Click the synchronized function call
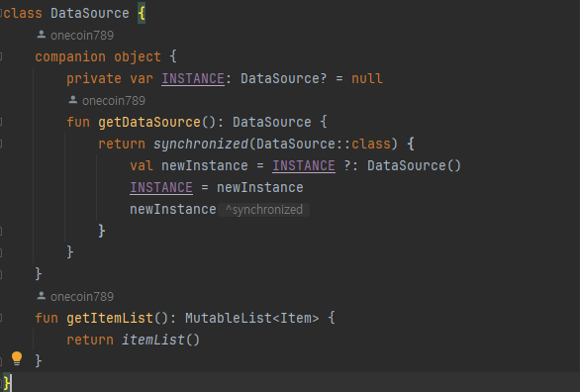Screen dimensions: 580x392 (201, 144)
